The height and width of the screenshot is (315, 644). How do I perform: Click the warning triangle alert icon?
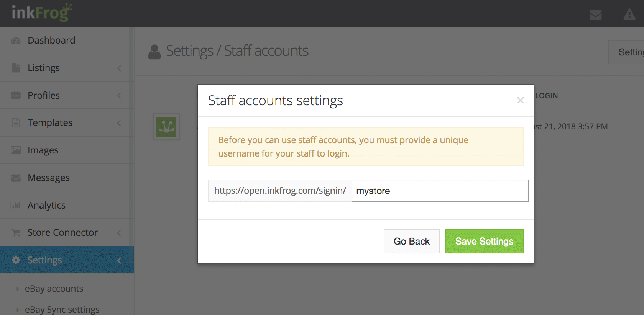(x=629, y=15)
